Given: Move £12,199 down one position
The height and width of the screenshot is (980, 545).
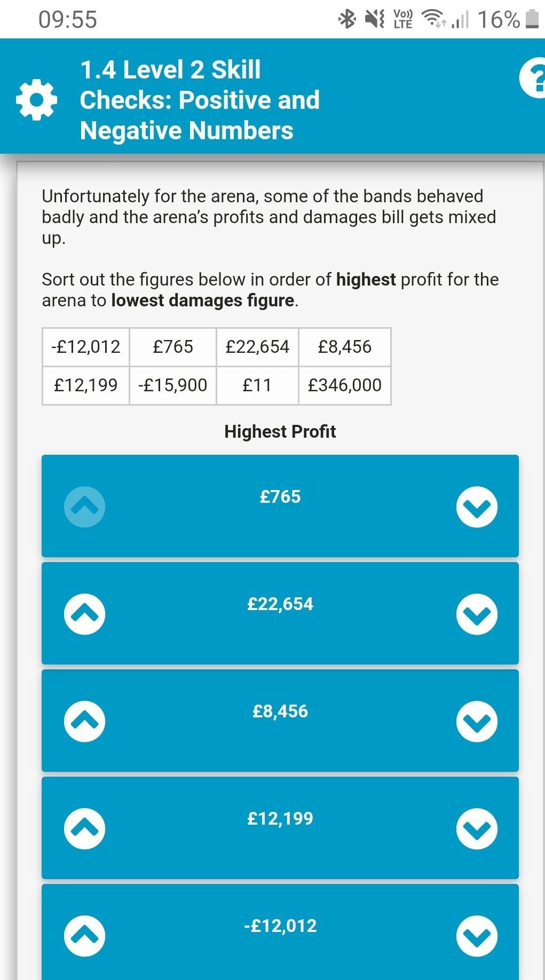Looking at the screenshot, I should tap(477, 829).
